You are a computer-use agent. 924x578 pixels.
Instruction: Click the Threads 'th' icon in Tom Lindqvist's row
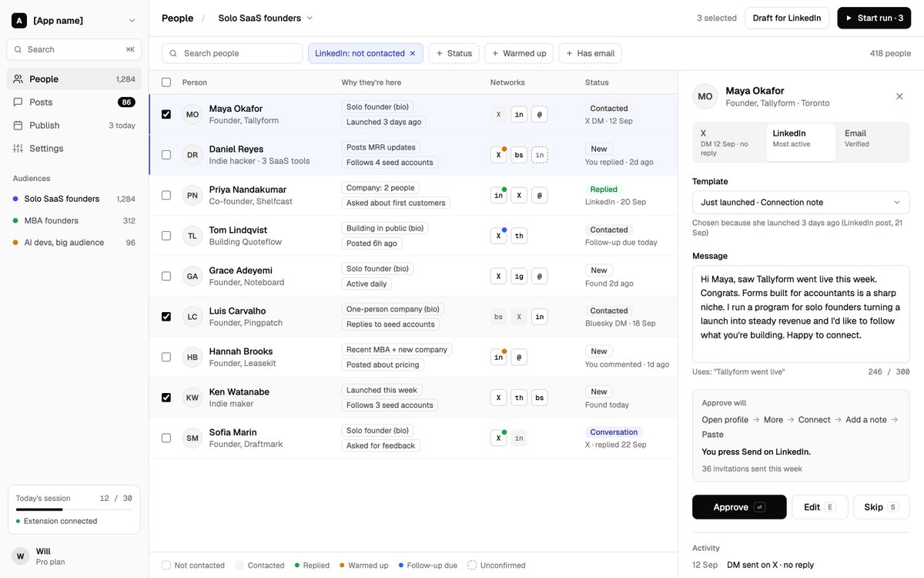(519, 236)
